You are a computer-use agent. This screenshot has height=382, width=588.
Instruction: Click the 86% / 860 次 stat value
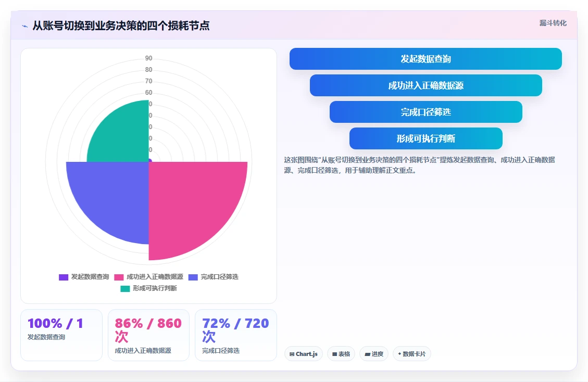[x=148, y=330]
